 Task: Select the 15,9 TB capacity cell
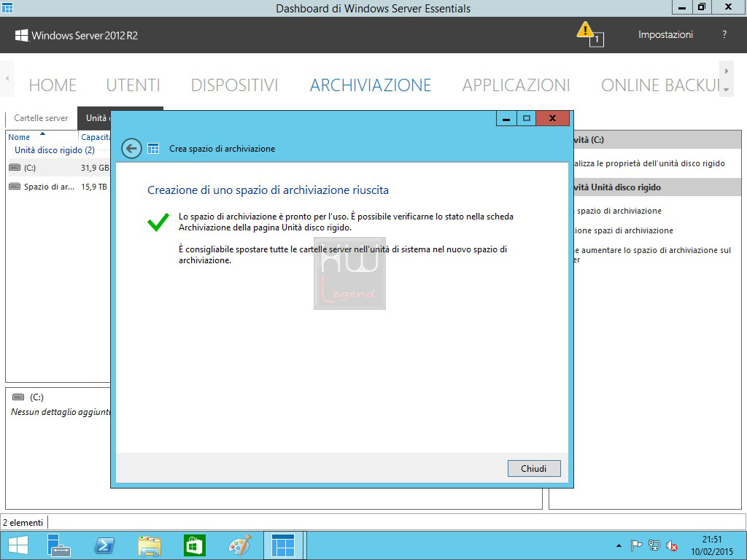(x=94, y=187)
